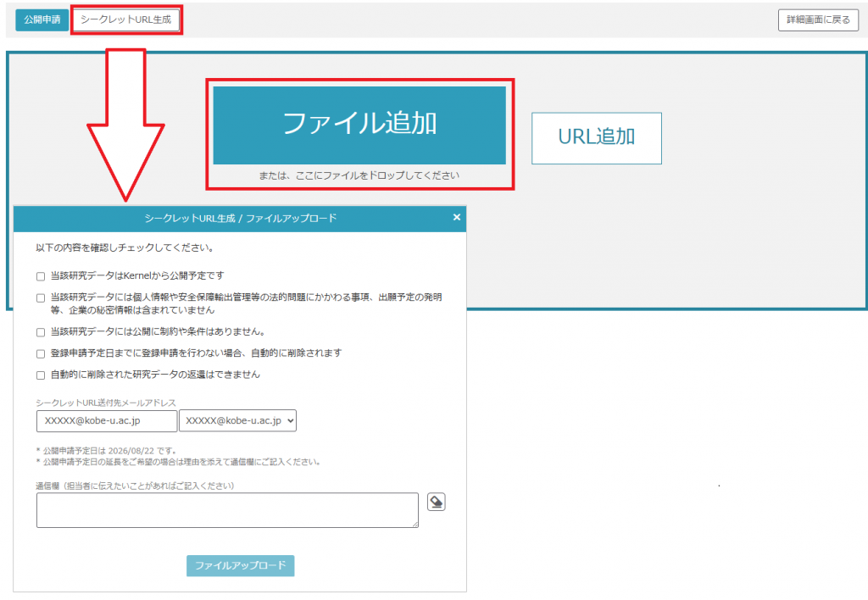Open the email address dropdown list

click(x=237, y=420)
